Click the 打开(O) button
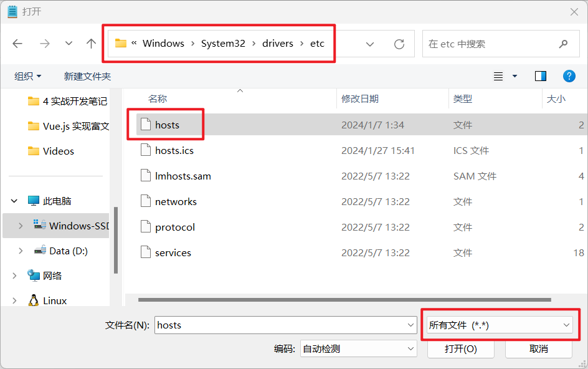Image resolution: width=588 pixels, height=369 pixels. (460, 349)
